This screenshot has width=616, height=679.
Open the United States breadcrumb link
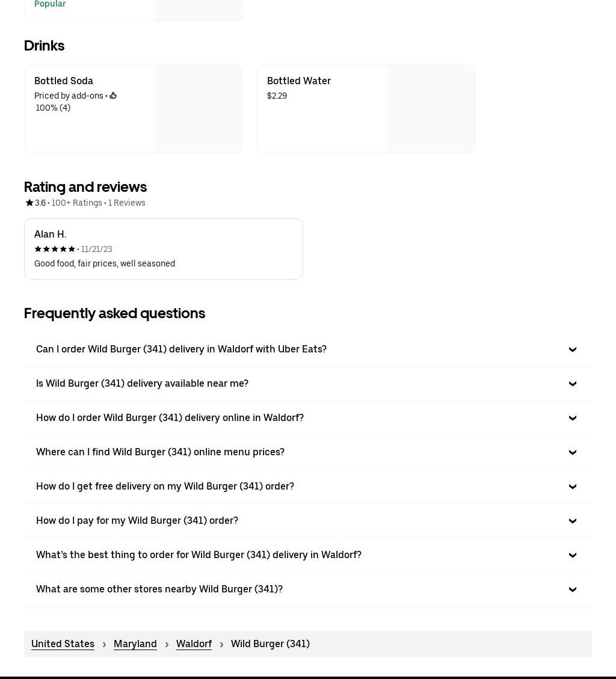pos(63,644)
